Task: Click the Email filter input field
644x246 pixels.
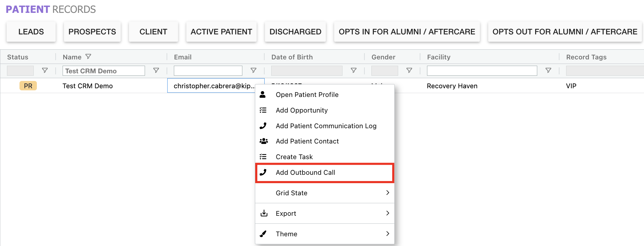Action: pos(208,71)
